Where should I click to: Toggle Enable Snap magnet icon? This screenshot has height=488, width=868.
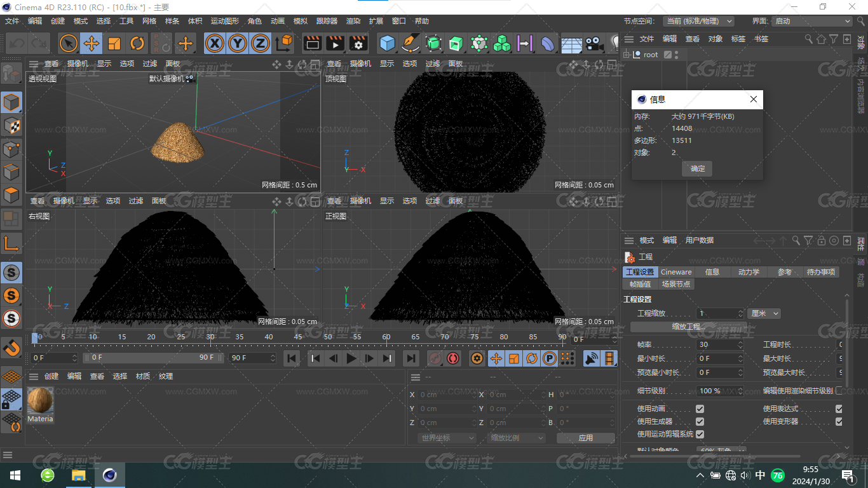(11, 348)
